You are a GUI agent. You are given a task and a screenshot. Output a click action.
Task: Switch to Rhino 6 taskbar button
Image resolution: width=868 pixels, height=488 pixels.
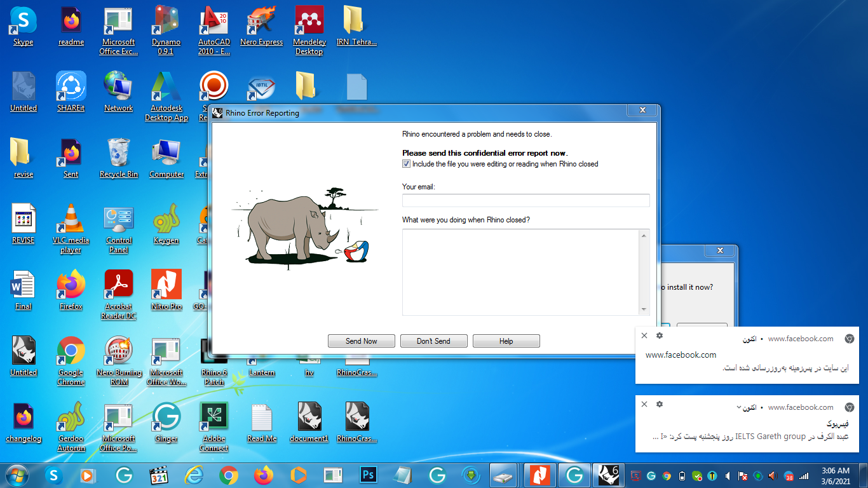point(609,475)
